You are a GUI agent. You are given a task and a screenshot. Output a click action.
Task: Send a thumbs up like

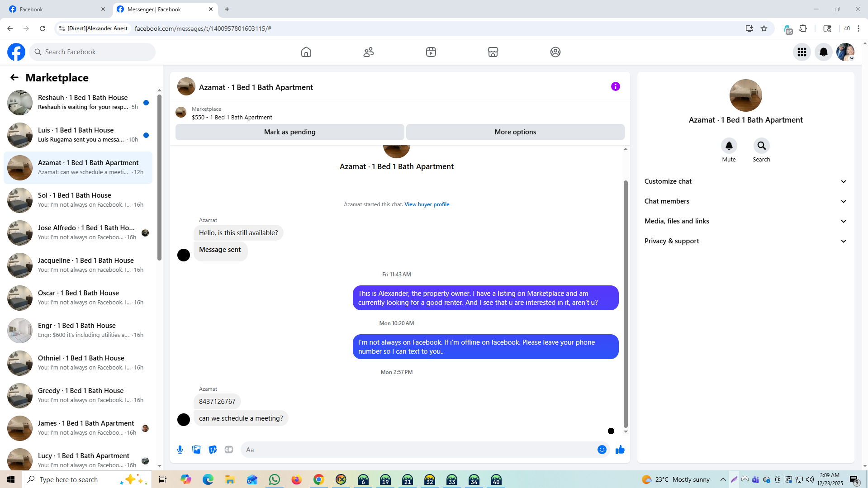620,450
